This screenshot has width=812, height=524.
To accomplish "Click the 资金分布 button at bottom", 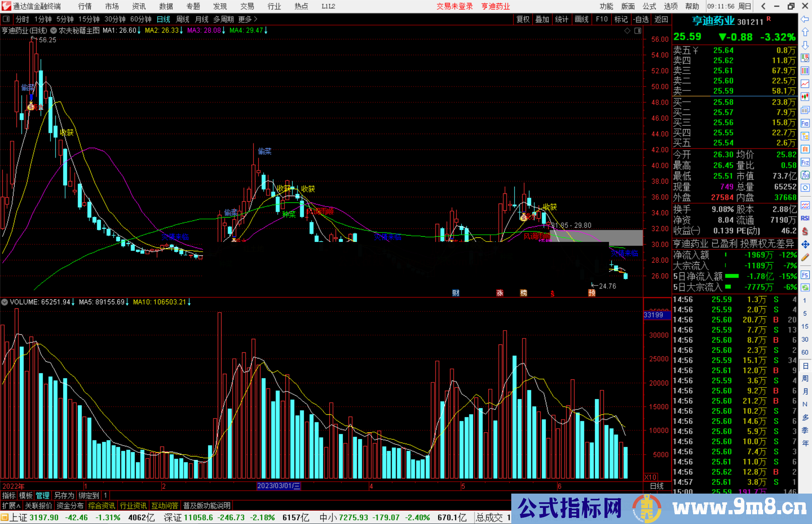I will [x=70, y=506].
